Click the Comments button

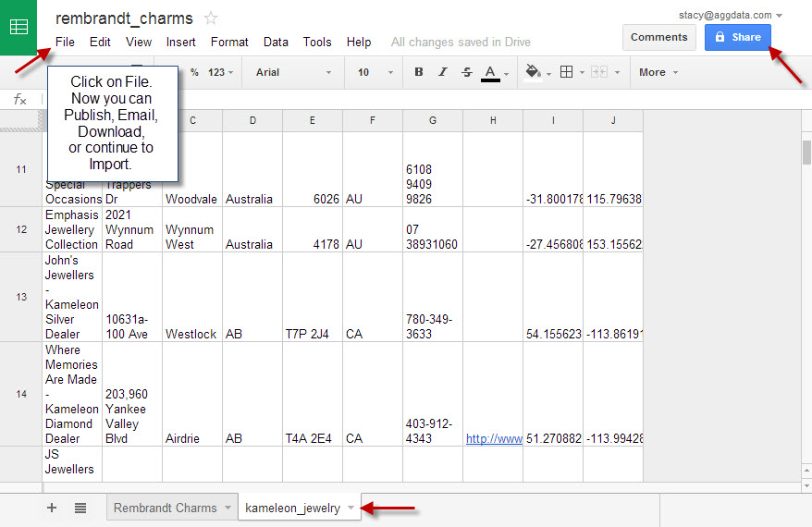[658, 37]
